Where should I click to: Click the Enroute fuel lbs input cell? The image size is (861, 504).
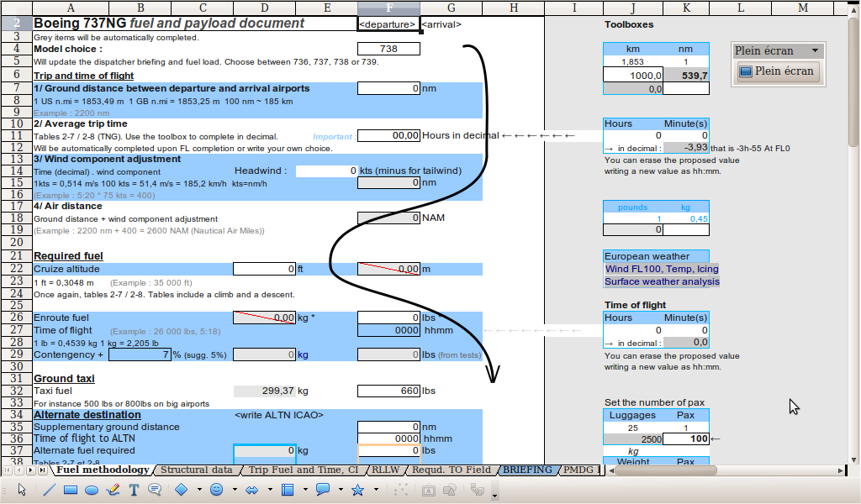(388, 318)
